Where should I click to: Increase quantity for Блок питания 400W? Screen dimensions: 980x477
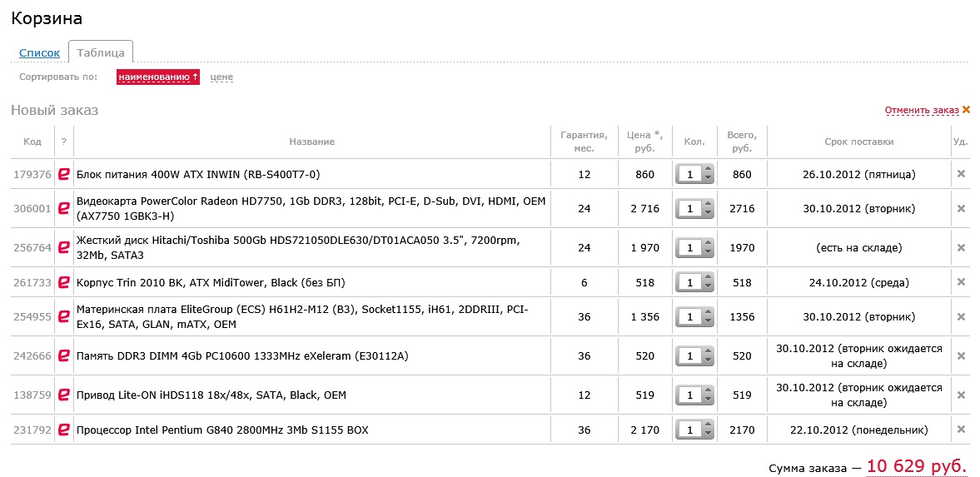pos(709,171)
